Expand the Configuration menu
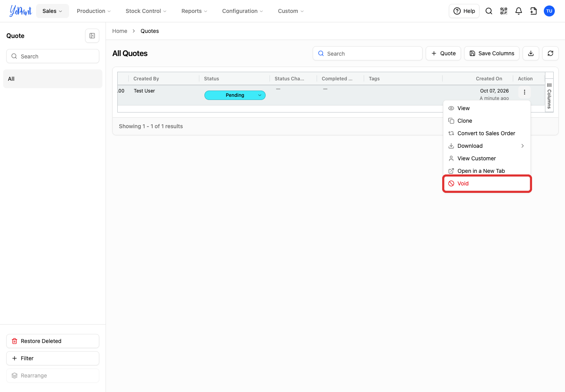 [242, 11]
